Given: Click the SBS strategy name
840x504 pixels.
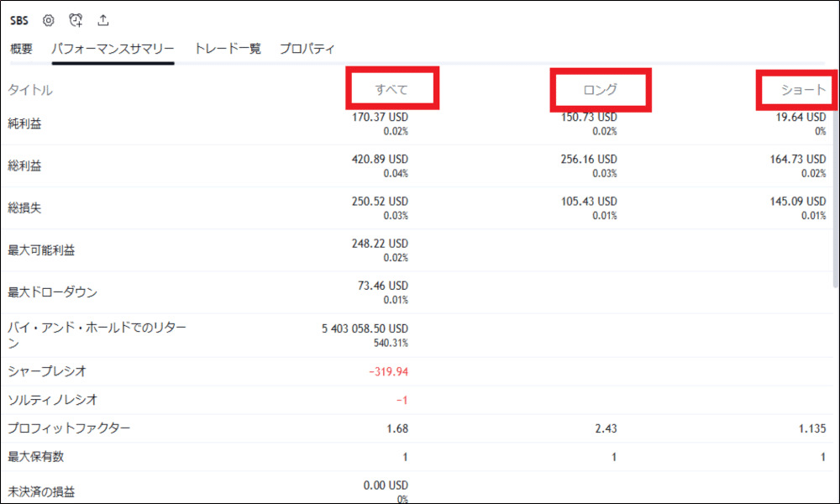Looking at the screenshot, I should (x=18, y=20).
